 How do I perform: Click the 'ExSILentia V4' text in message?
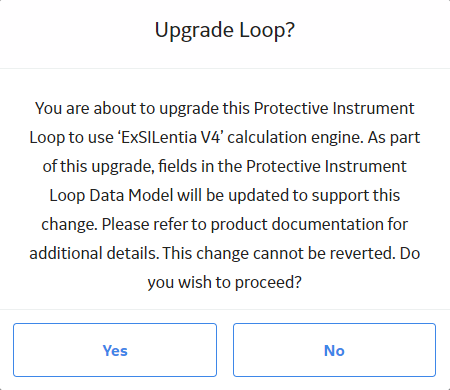(170, 137)
